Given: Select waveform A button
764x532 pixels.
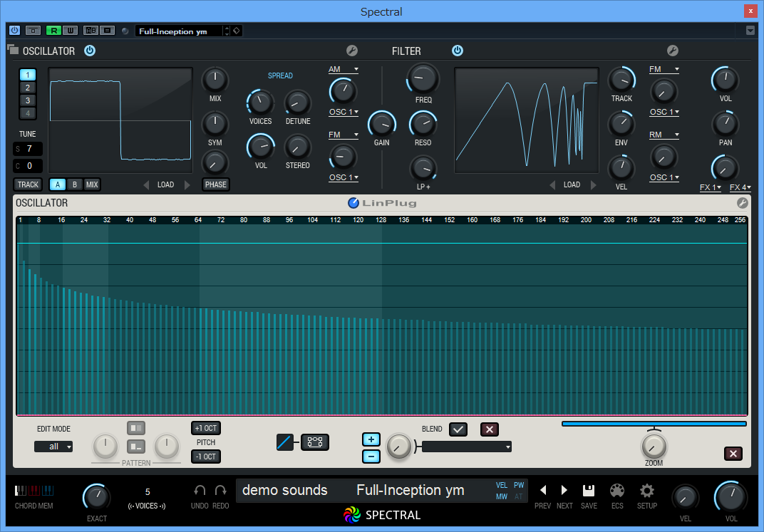Looking at the screenshot, I should click(x=58, y=184).
